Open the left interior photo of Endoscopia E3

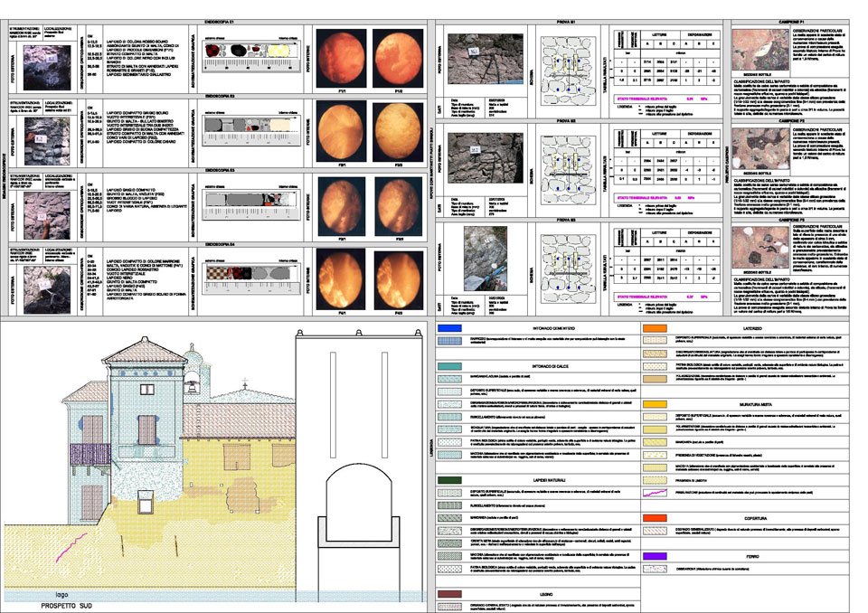[x=342, y=206]
